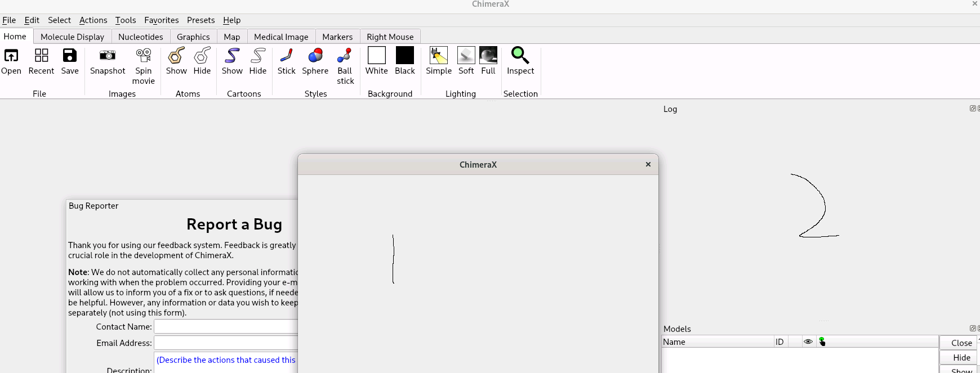Start Spin movie recording icon
Image resolution: width=980 pixels, height=373 pixels.
(x=144, y=56)
